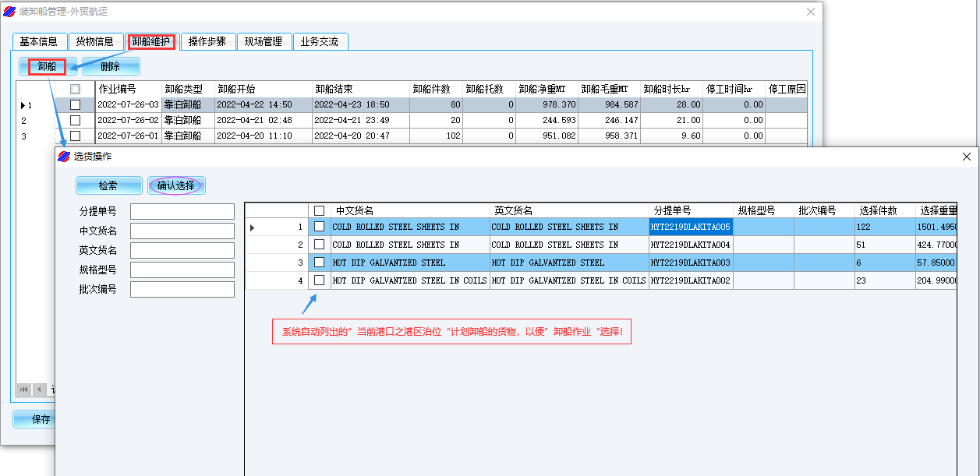Viewport: 980px width, 476px height.
Task: Go to the 现场管理 tab
Action: [264, 42]
